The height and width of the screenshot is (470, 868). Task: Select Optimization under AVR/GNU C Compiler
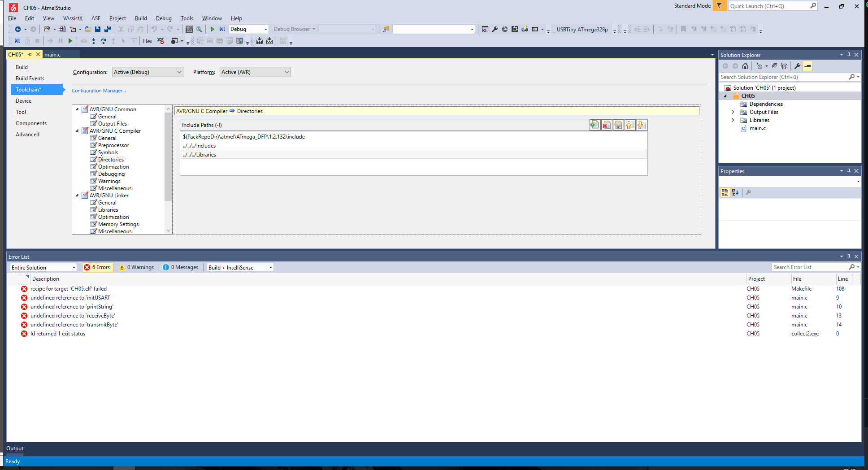113,167
